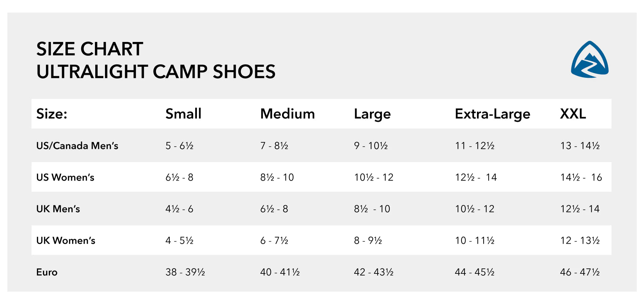The width and height of the screenshot is (644, 305).
Task: Click the US Women's row label
Action: point(65,177)
